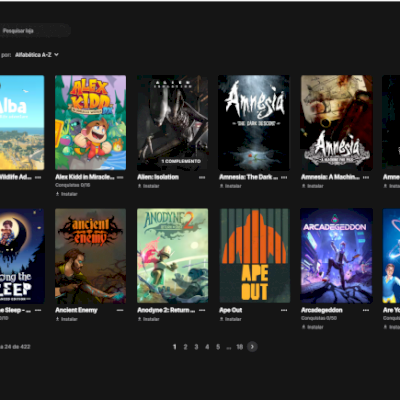Open three-dot menu for Arcadegeddon
The width and height of the screenshot is (400, 400).
[x=366, y=310]
